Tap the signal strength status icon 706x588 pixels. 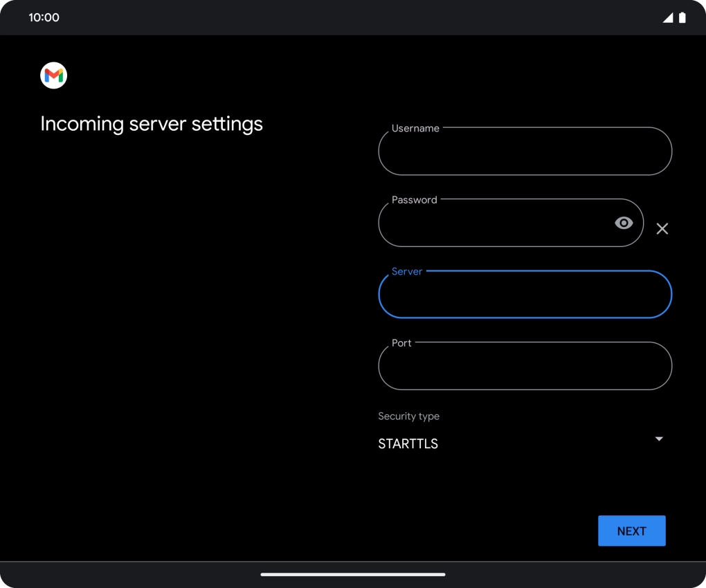[x=667, y=18]
